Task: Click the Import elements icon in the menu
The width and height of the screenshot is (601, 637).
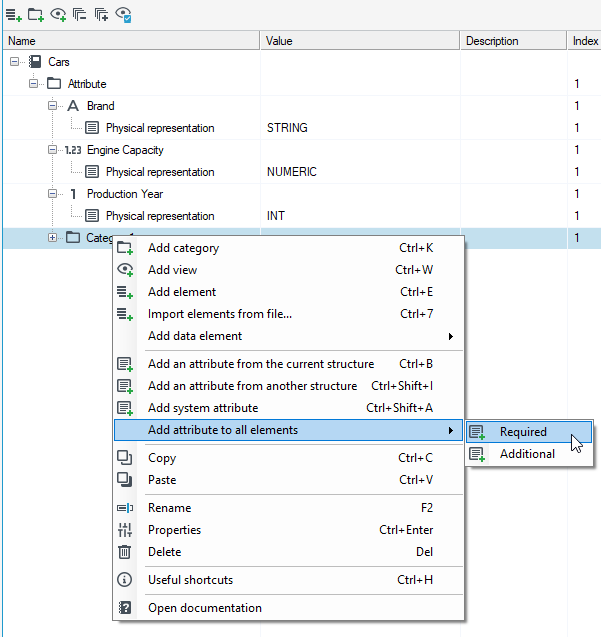Action: [x=125, y=314]
